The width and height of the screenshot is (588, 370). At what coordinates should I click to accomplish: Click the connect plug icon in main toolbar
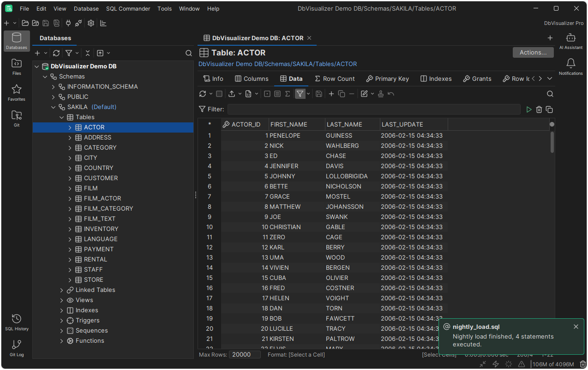(x=68, y=23)
